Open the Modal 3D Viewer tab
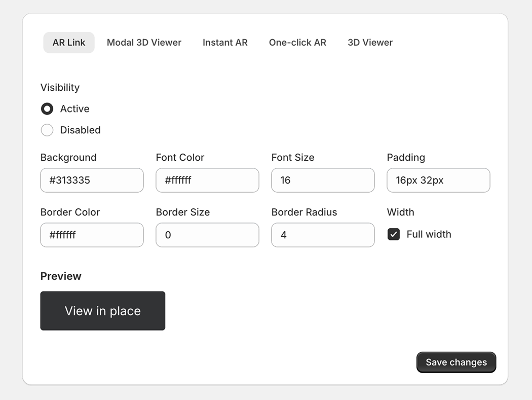 pos(144,43)
